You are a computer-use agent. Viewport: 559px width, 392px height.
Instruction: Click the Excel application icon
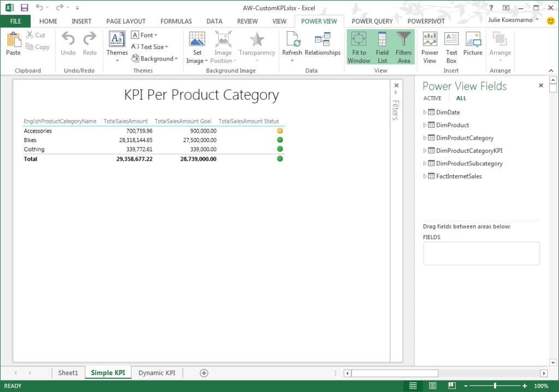coord(9,8)
